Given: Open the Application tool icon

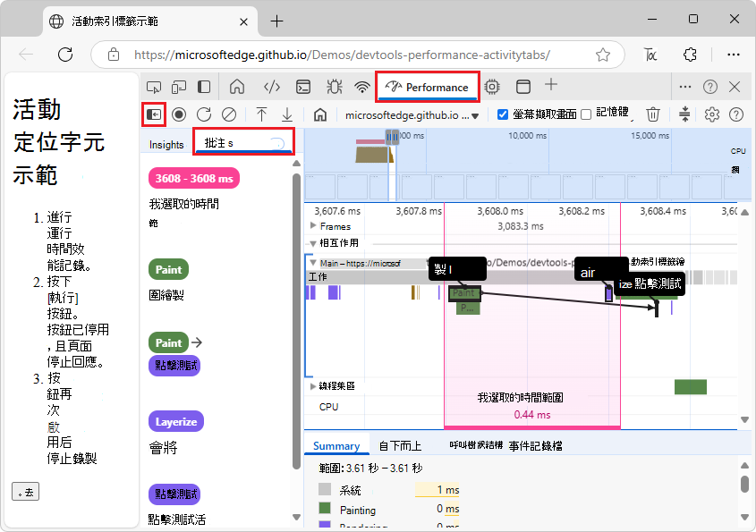Looking at the screenshot, I should click(523, 88).
